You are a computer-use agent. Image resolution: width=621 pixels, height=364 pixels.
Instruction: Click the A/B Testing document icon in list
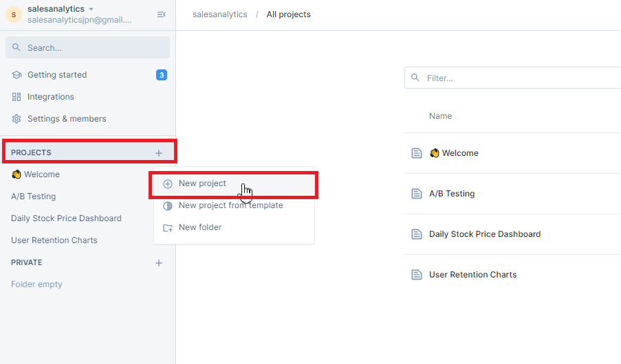click(x=416, y=194)
